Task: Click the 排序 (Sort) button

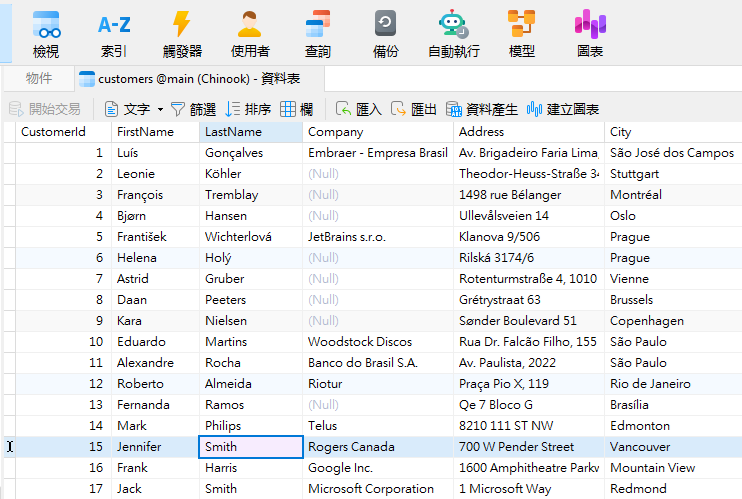Action: coord(248,109)
